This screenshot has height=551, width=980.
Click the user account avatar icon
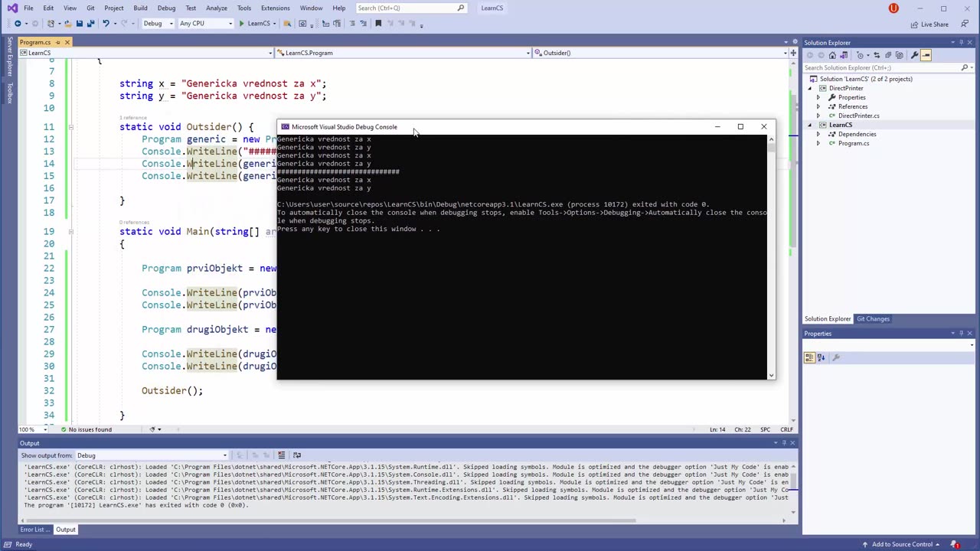pos(893,8)
